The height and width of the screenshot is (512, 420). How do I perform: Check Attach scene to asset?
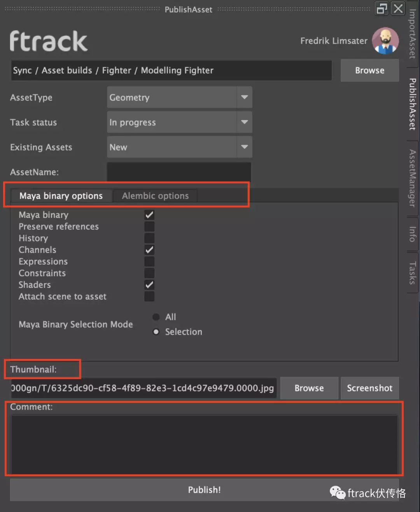[149, 296]
